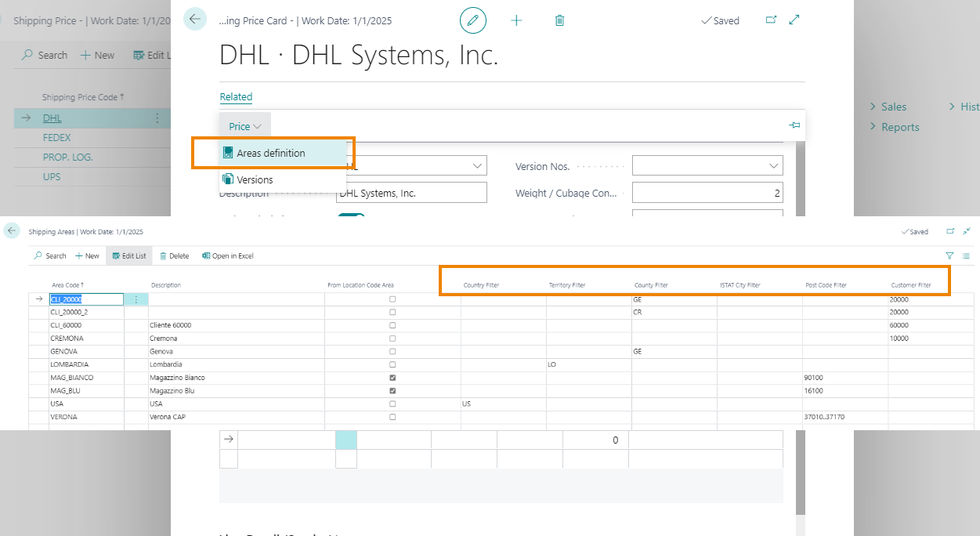Image resolution: width=980 pixels, height=536 pixels.
Task: Check From Location Code Area for GENOVA
Action: (392, 352)
